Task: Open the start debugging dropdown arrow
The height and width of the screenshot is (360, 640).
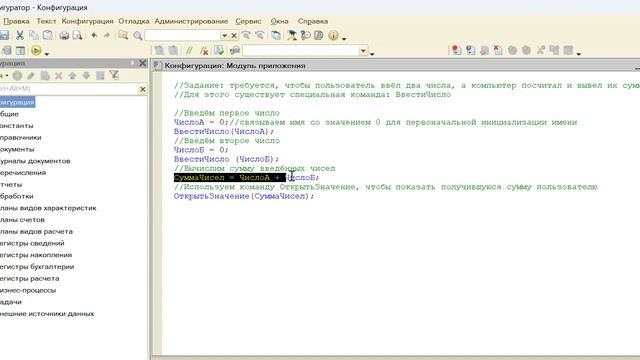Action: click(x=47, y=53)
